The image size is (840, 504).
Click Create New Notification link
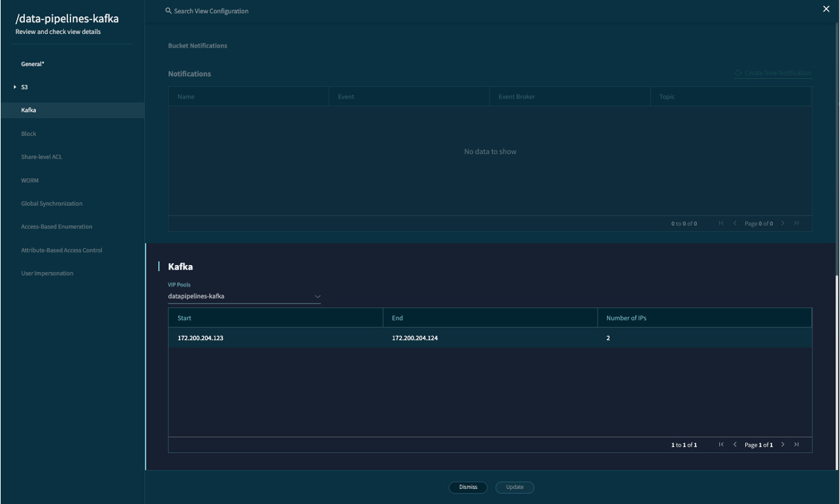[x=773, y=73]
